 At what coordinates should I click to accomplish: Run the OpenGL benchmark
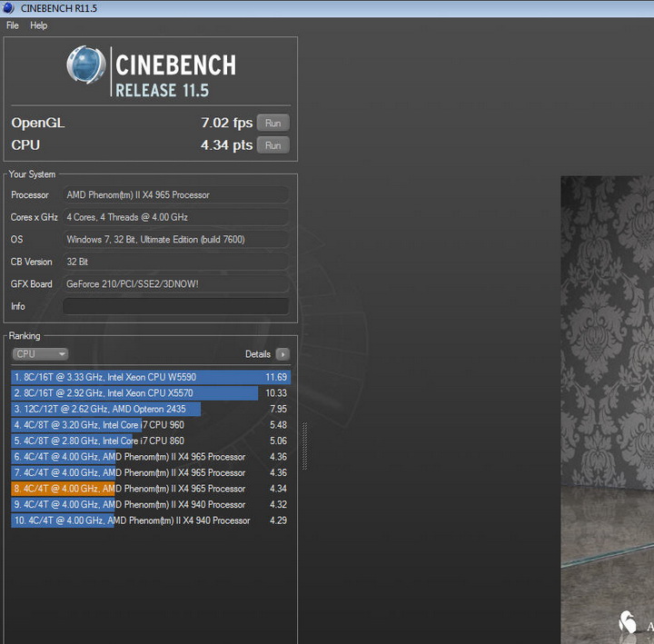272,123
